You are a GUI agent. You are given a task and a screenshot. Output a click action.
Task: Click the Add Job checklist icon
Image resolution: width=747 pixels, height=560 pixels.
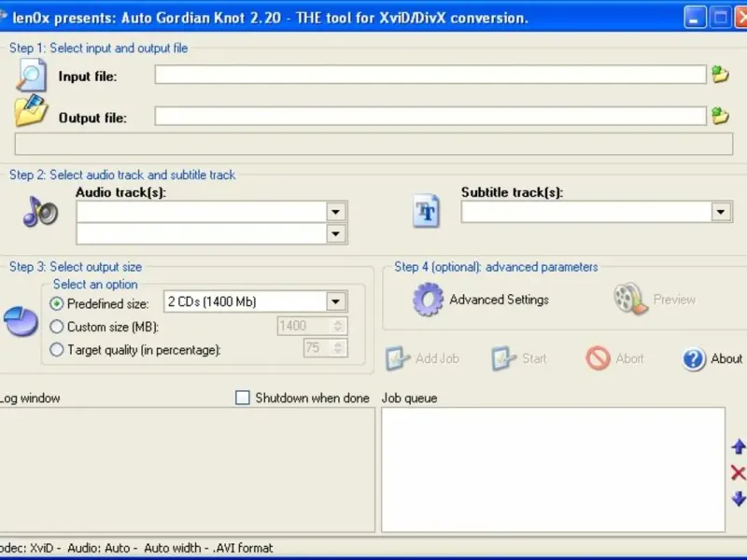(x=398, y=358)
